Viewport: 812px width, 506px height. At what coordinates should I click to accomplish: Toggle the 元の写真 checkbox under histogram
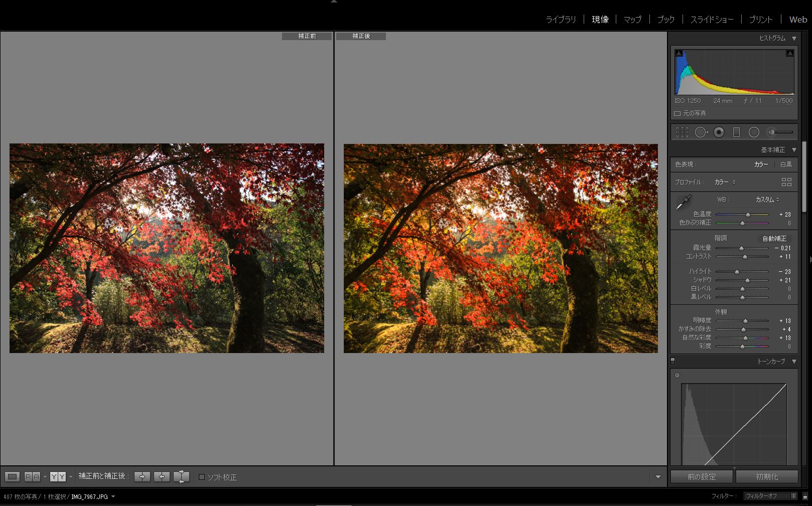[x=677, y=114]
